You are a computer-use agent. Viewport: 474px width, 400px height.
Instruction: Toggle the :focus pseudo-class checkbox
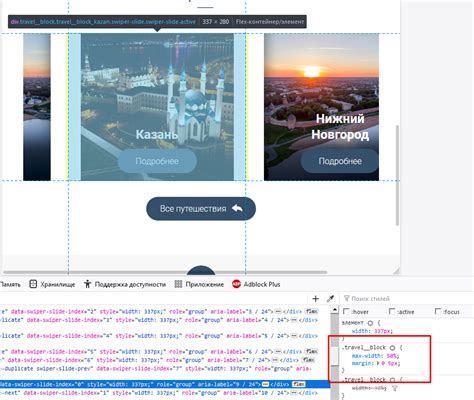(x=438, y=312)
